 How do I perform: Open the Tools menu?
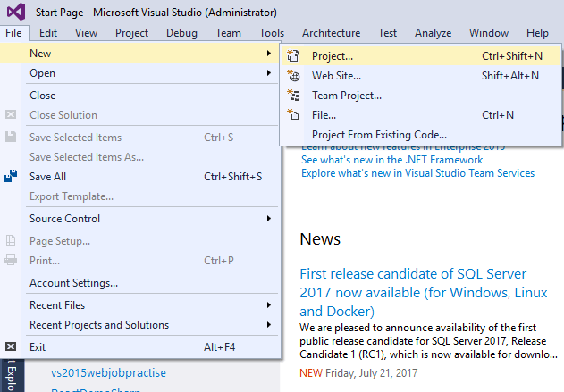pyautogui.click(x=272, y=33)
